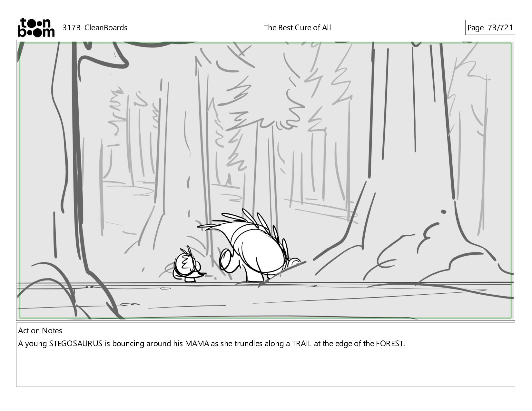The height and width of the screenshot is (411, 532).
Task: Click the 'Page 73/721' page number box
Action: (x=490, y=28)
